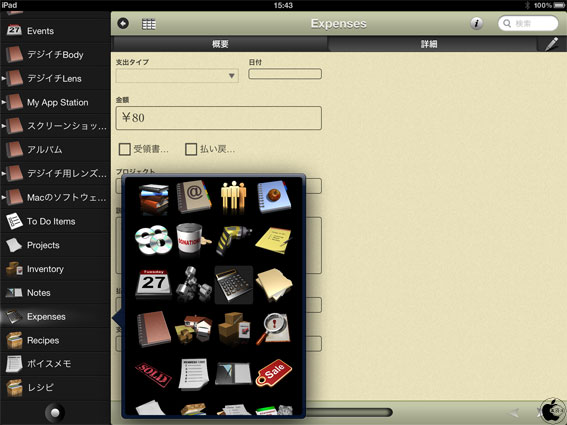Toggle the 払い戻 checkbox
The height and width of the screenshot is (425, 567).
pos(191,149)
